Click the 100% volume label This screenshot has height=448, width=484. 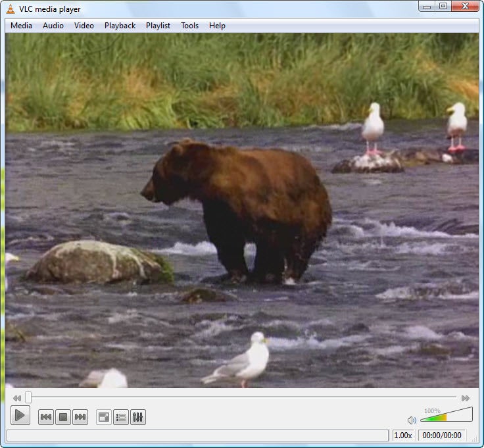point(432,411)
